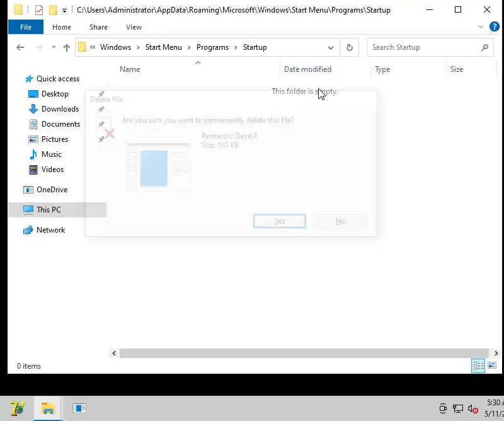Viewport: 504px width, 421px height.
Task: Click Programs in the breadcrumb
Action: pyautogui.click(x=212, y=47)
